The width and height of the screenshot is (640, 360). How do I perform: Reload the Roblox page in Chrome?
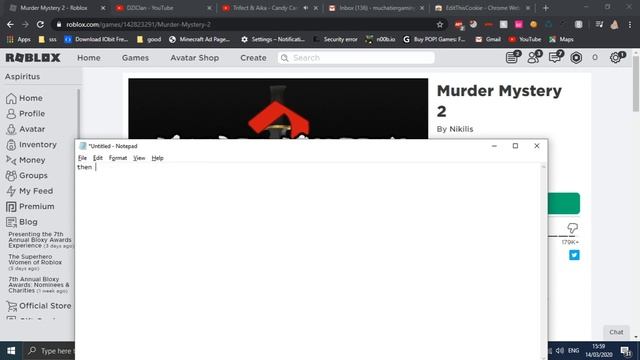click(40, 24)
